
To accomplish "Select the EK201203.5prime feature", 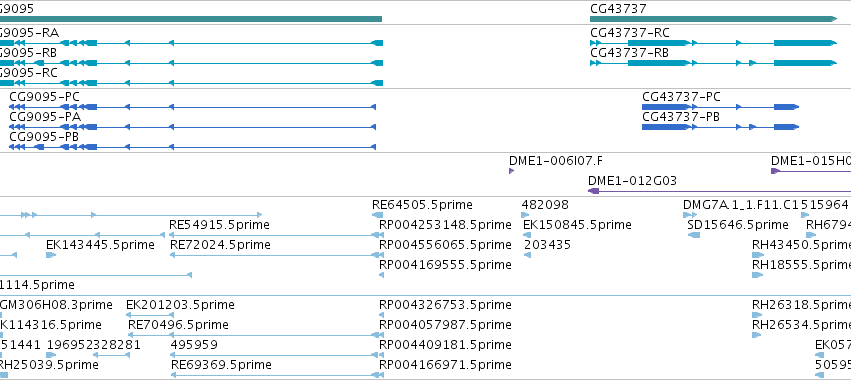I will [150, 315].
